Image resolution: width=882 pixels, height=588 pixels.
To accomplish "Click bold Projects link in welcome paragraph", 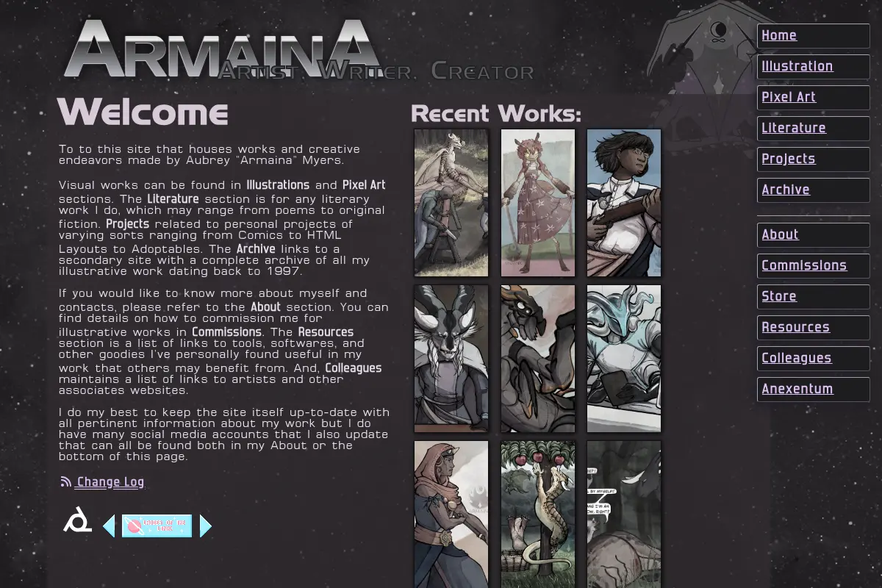I will pyautogui.click(x=127, y=223).
